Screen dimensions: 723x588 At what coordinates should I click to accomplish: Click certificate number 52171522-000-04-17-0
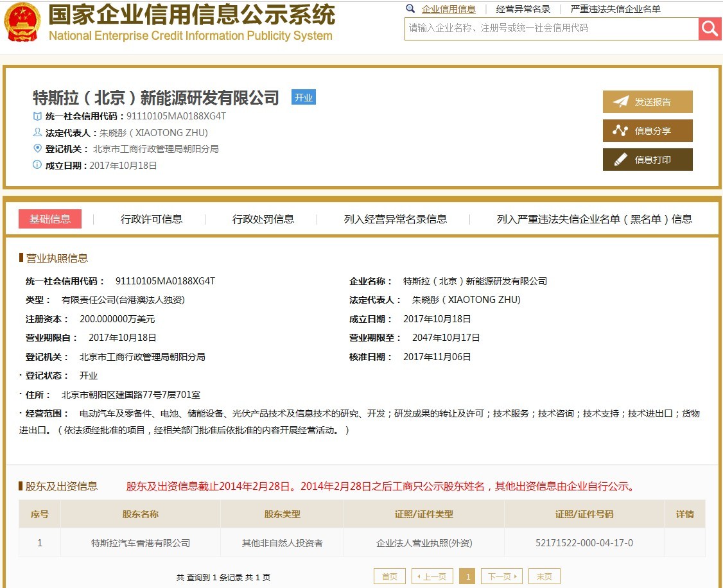pos(584,543)
